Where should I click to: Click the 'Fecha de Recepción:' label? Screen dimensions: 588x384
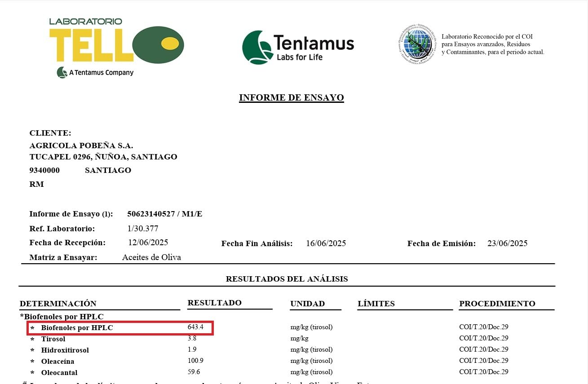click(x=67, y=243)
